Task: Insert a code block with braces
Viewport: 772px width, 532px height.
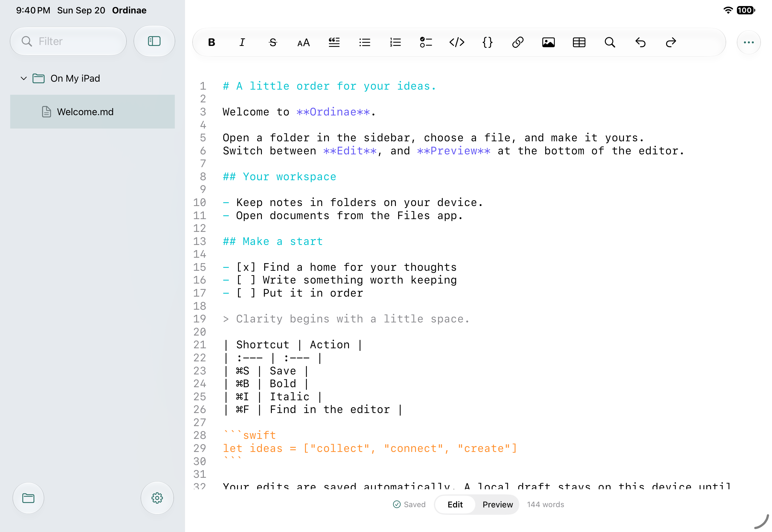Action: pos(487,42)
